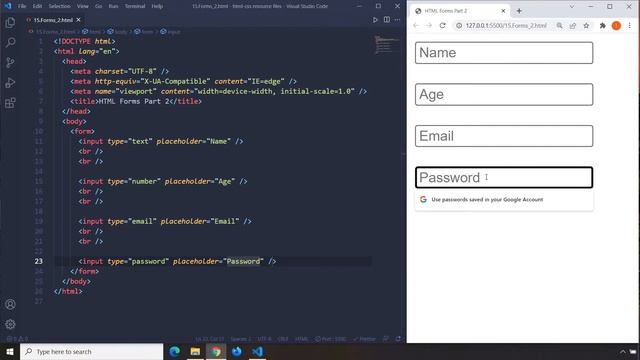Open the Run menu

[113, 6]
